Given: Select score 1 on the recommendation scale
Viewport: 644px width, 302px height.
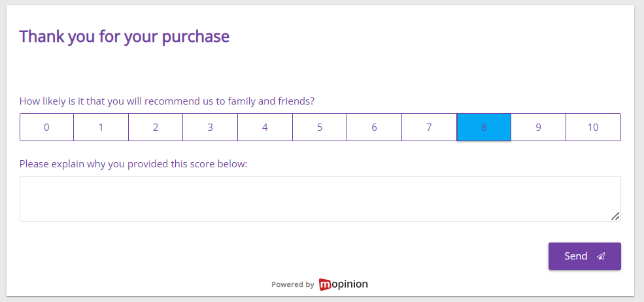Looking at the screenshot, I should [x=101, y=127].
